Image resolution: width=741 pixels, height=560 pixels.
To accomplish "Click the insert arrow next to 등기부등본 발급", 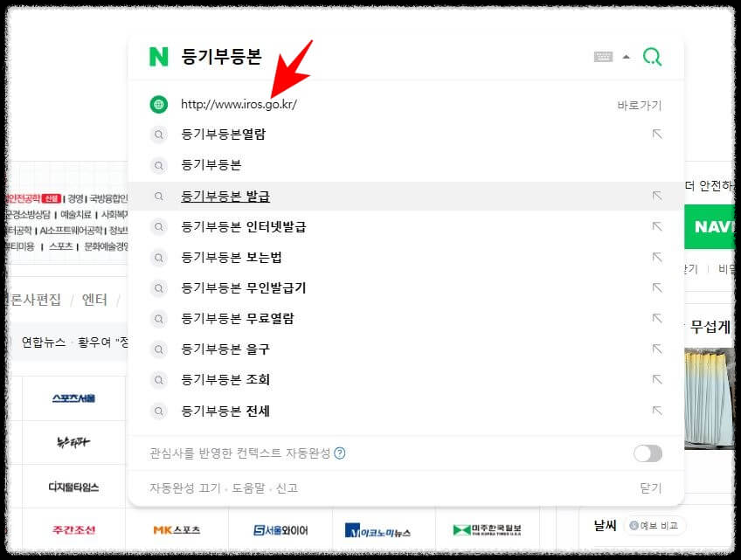I will 656,196.
